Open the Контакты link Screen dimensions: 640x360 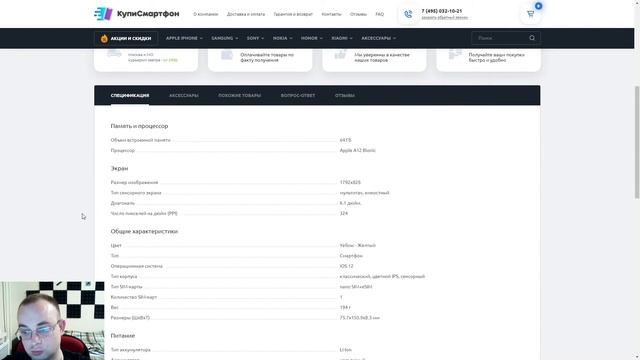click(331, 14)
